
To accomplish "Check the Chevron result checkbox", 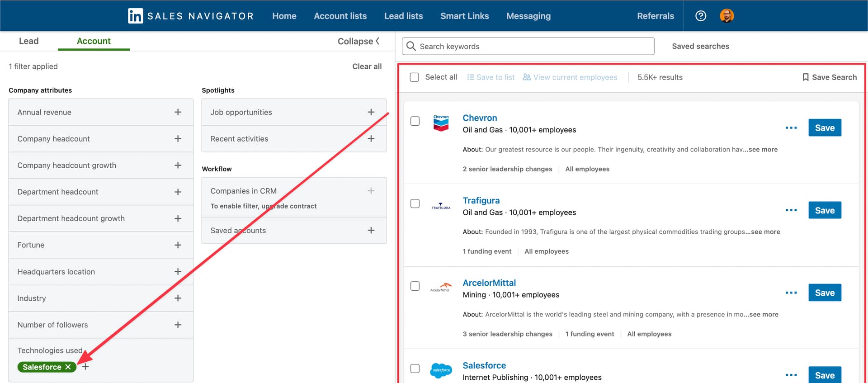I will pyautogui.click(x=415, y=121).
